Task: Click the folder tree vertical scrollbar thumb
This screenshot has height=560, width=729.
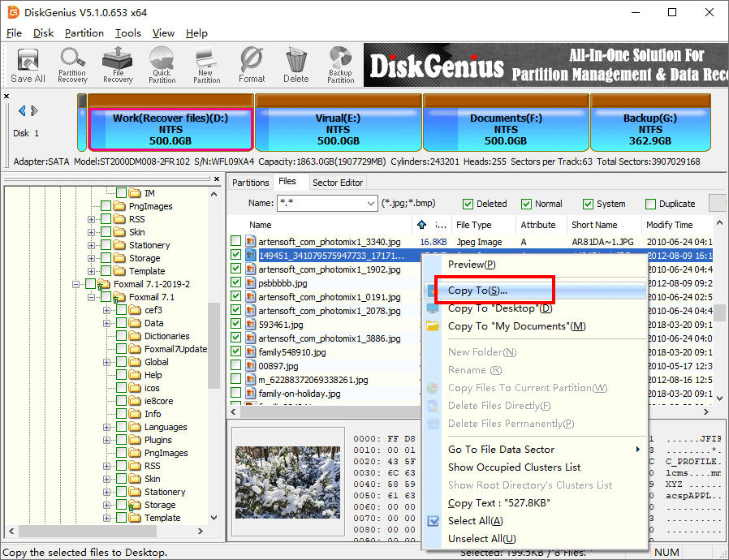Action: (214, 345)
